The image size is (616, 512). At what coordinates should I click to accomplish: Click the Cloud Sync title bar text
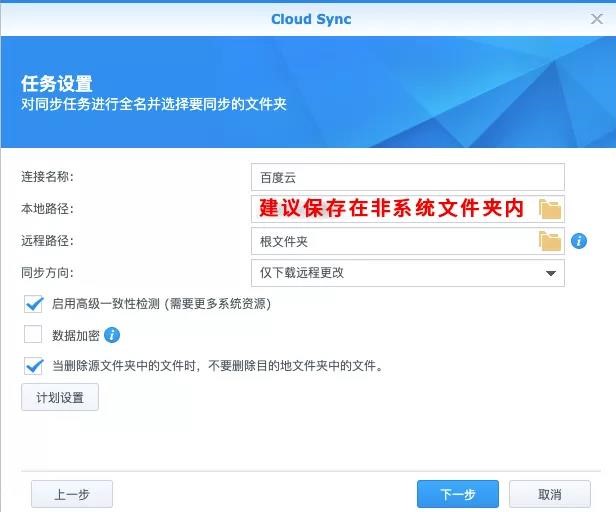(x=311, y=19)
